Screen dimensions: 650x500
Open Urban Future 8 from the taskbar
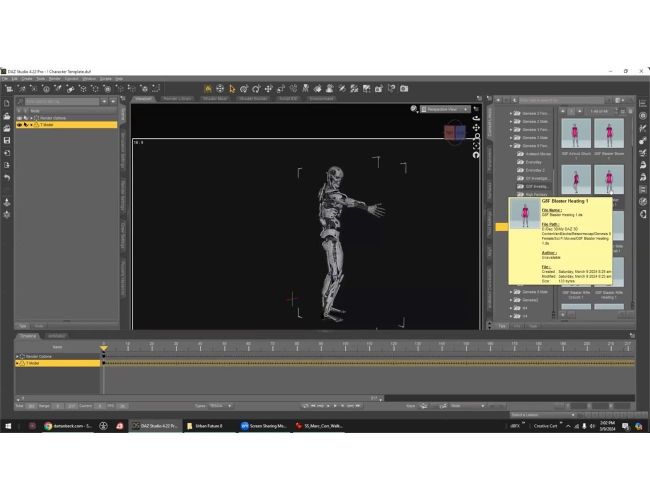[x=205, y=426]
